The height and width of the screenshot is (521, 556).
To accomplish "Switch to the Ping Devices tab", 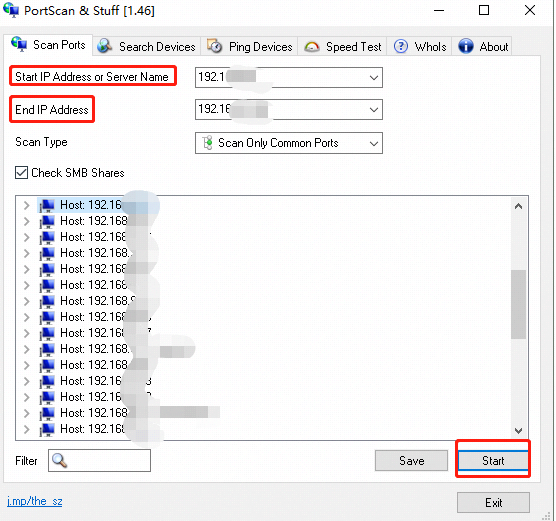I will (250, 46).
